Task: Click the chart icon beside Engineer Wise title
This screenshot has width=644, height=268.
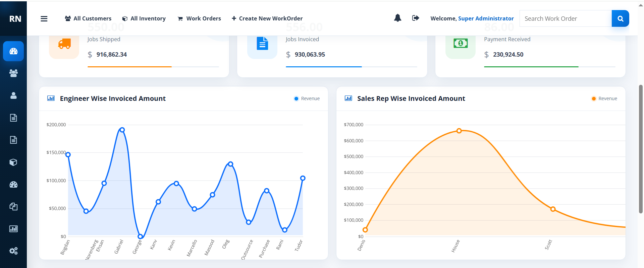Action: click(x=51, y=98)
